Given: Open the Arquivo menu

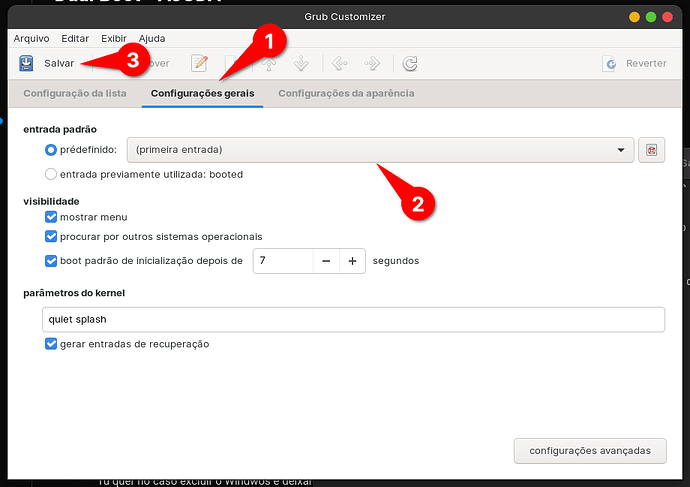Looking at the screenshot, I should (x=31, y=38).
